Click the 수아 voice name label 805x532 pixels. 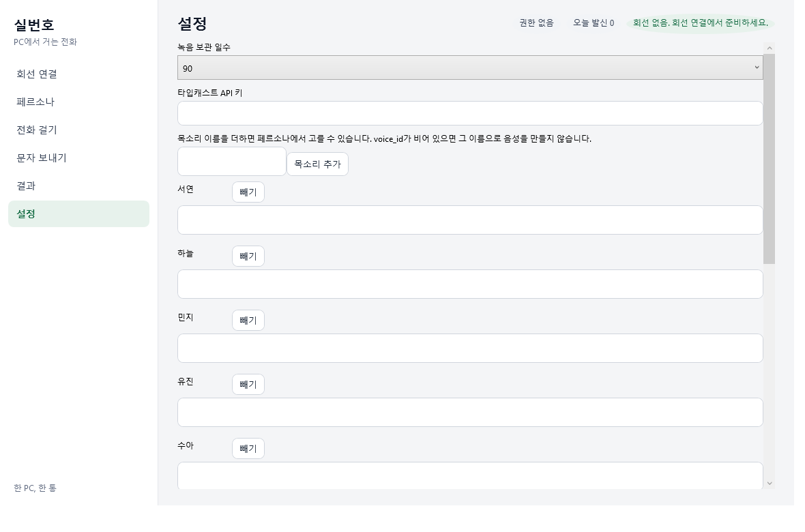(x=186, y=446)
